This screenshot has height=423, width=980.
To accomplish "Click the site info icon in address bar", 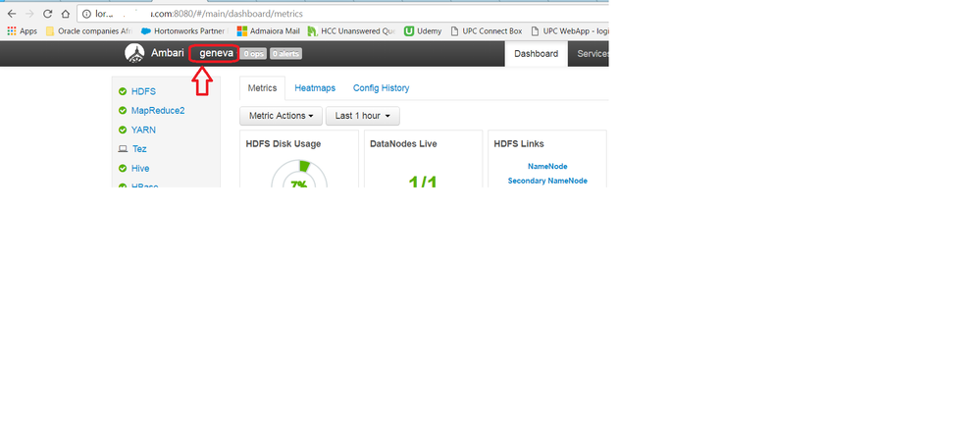I will (87, 13).
